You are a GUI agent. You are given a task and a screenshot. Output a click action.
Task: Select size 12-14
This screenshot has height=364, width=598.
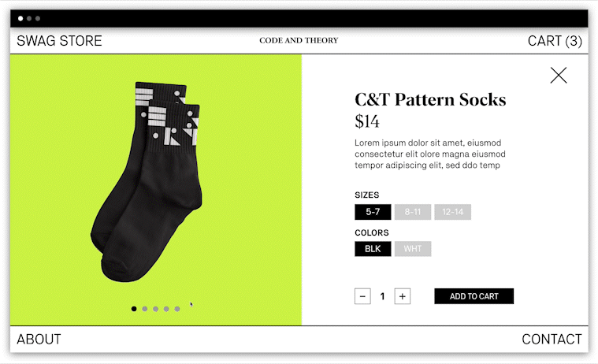tap(453, 212)
